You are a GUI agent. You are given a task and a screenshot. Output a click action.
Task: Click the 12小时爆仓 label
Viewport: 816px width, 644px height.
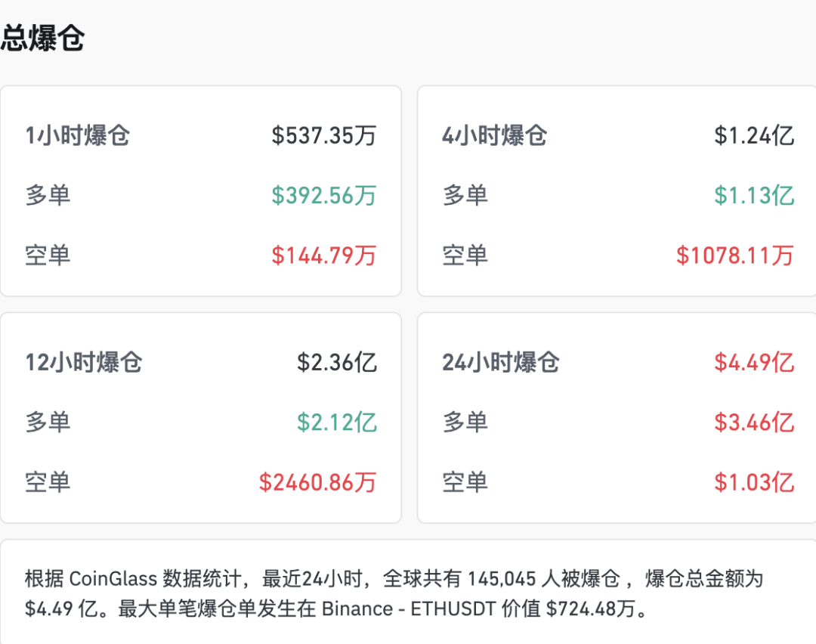[x=84, y=362]
